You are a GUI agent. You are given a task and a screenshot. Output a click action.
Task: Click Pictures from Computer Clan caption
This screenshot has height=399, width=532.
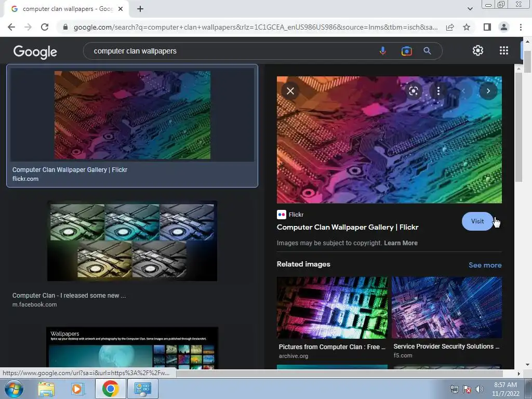[332, 347]
